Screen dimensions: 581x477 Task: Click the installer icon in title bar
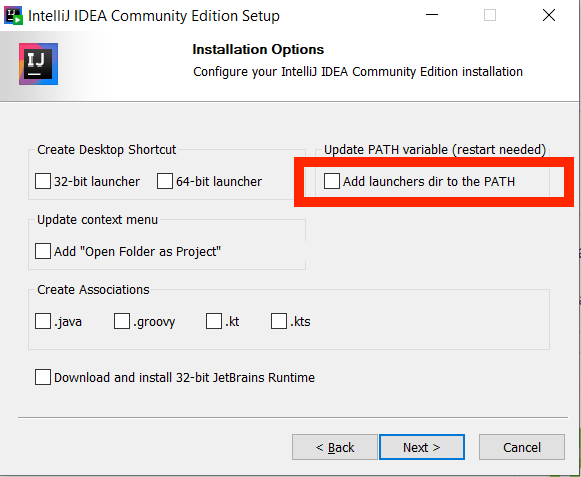point(13,15)
